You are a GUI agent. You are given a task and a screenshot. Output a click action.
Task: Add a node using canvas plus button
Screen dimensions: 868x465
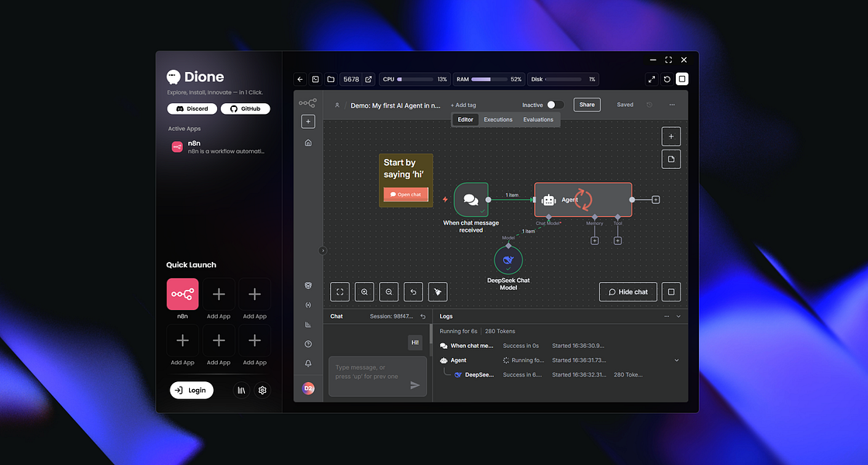671,136
